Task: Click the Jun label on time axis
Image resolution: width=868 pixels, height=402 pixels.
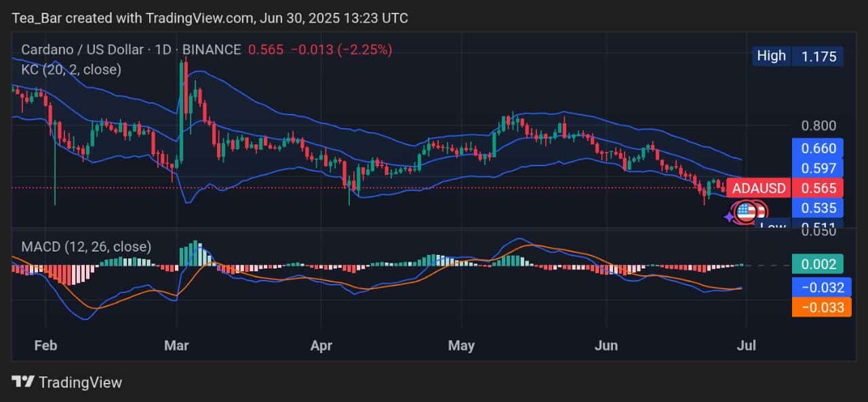Action: pyautogui.click(x=606, y=345)
